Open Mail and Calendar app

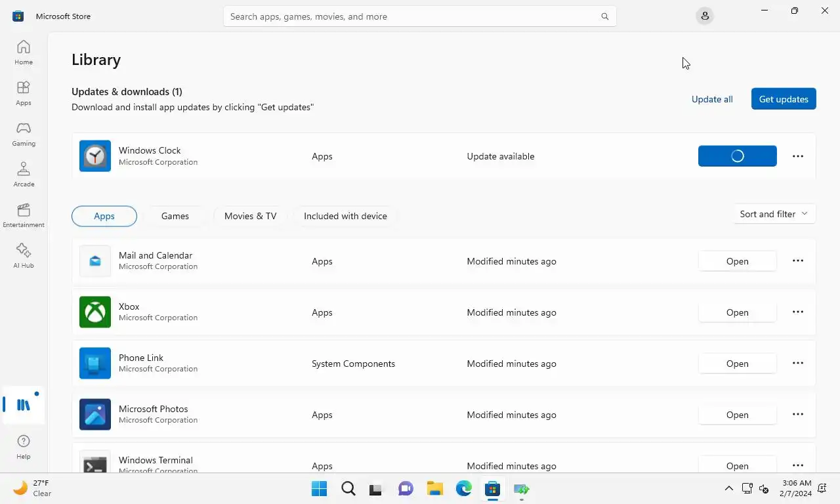pos(738,261)
